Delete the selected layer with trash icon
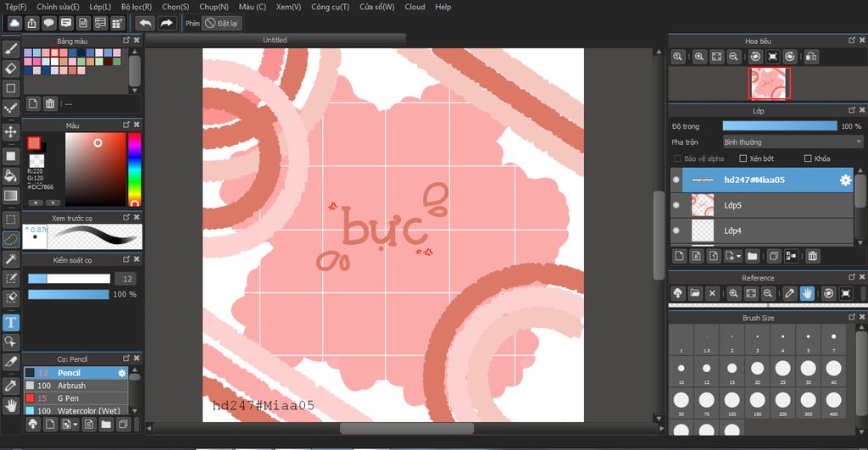 click(x=812, y=256)
